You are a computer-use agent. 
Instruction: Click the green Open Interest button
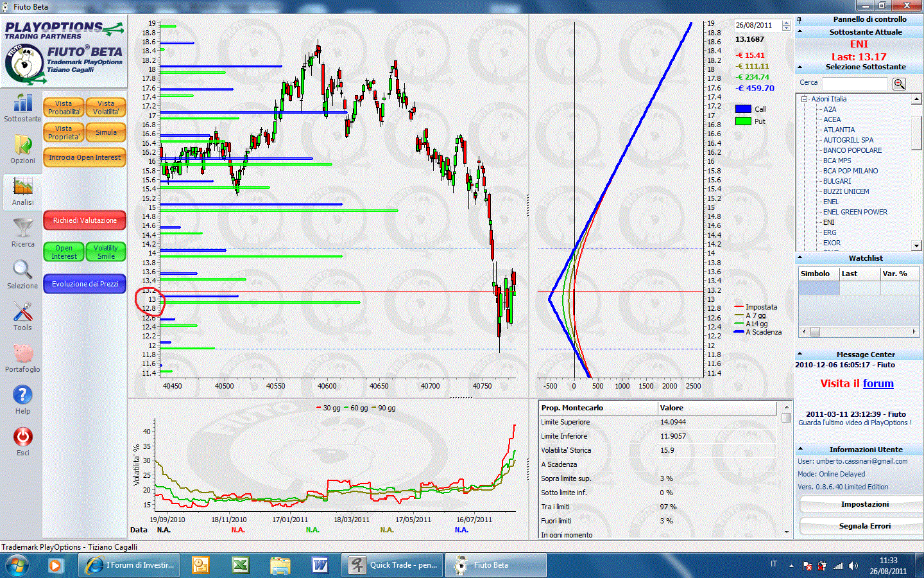pyautogui.click(x=64, y=252)
